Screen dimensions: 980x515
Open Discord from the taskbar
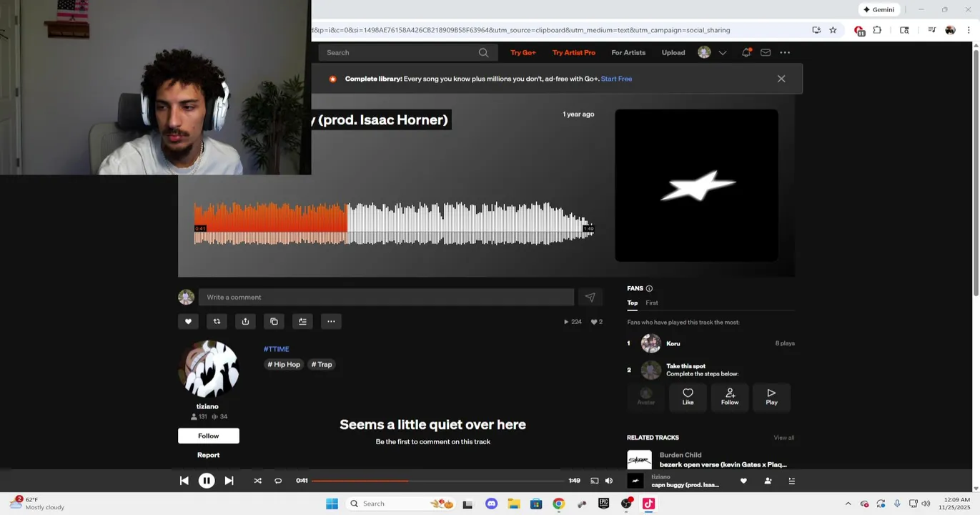click(x=491, y=504)
